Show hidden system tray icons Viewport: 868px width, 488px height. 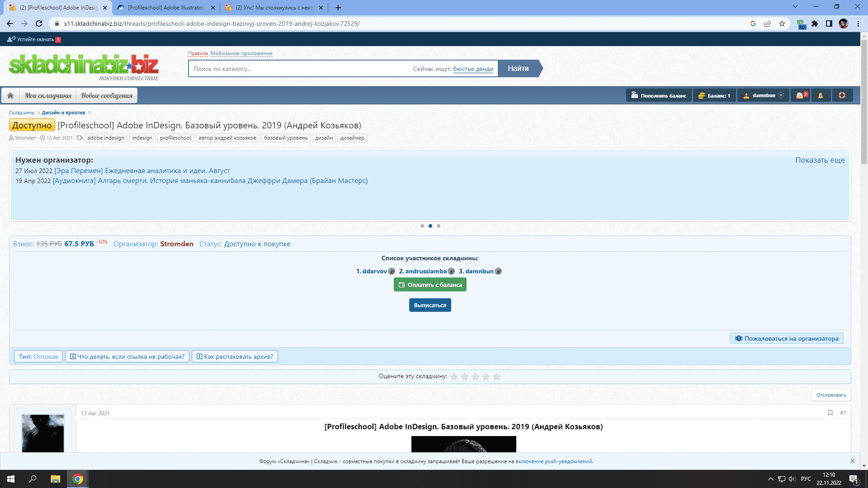point(770,479)
